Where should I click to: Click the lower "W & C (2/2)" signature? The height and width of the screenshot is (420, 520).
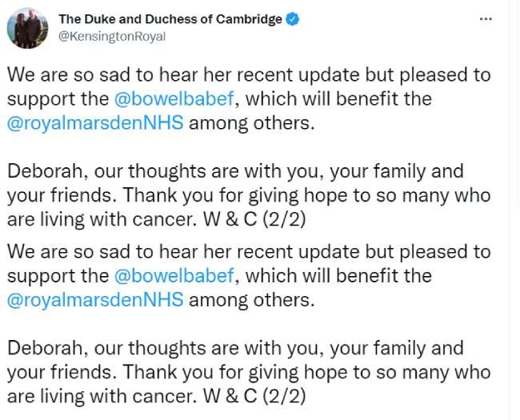[254, 397]
